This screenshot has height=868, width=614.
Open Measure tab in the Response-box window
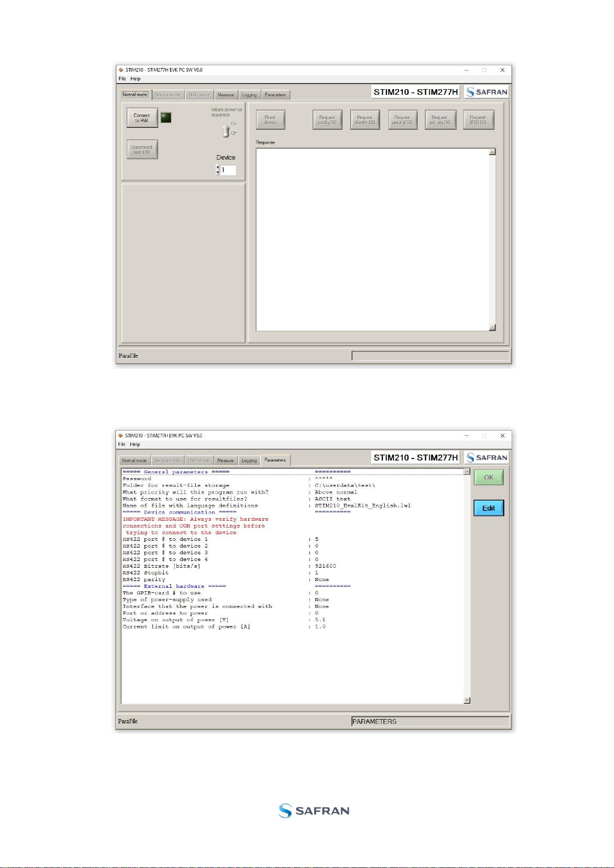point(226,95)
